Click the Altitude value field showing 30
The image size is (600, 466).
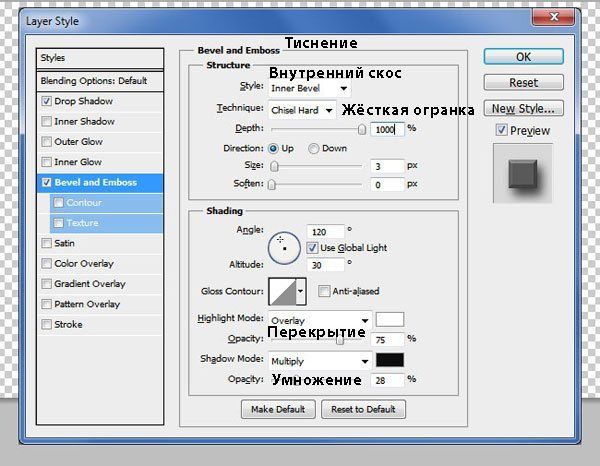pos(325,265)
